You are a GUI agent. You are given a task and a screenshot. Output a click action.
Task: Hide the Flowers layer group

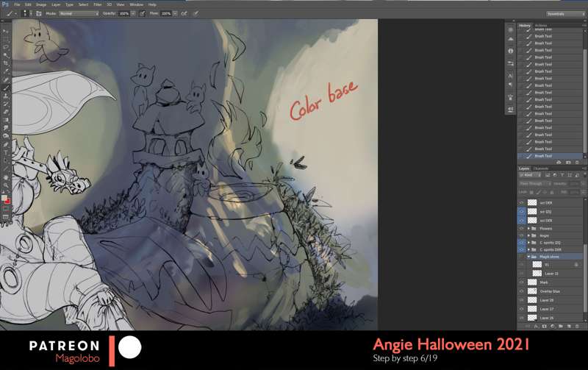(x=522, y=229)
